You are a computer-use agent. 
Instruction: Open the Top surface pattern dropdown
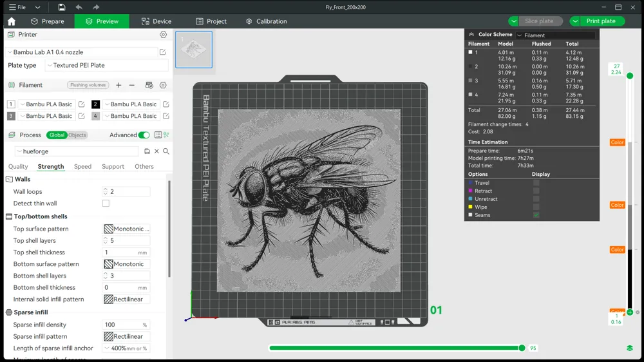point(126,229)
